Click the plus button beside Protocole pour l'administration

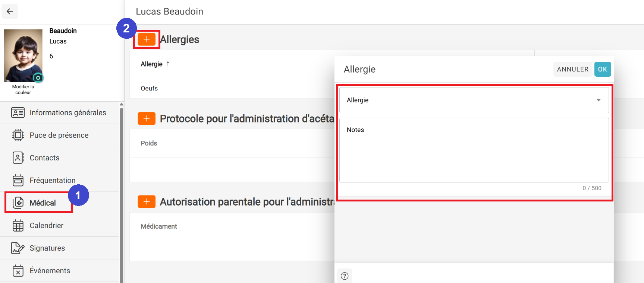pyautogui.click(x=147, y=118)
